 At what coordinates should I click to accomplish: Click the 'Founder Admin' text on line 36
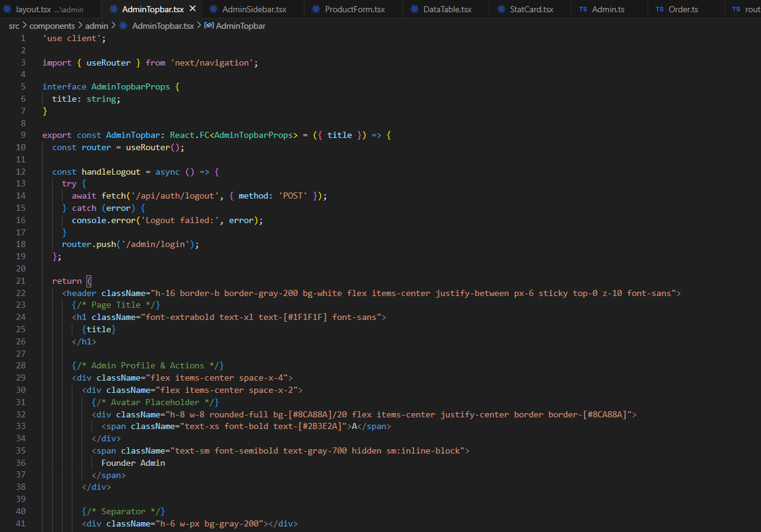pyautogui.click(x=133, y=463)
